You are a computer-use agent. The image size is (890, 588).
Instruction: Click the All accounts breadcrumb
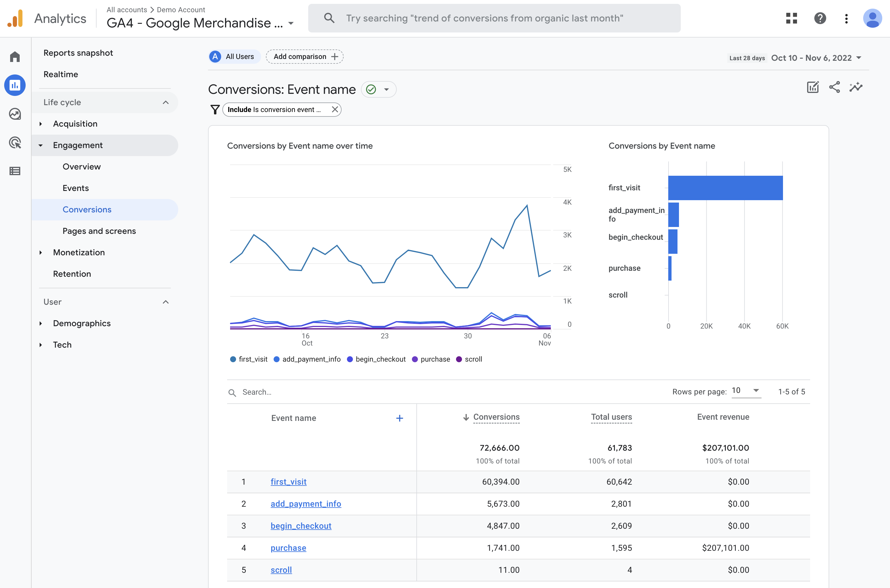(x=126, y=10)
